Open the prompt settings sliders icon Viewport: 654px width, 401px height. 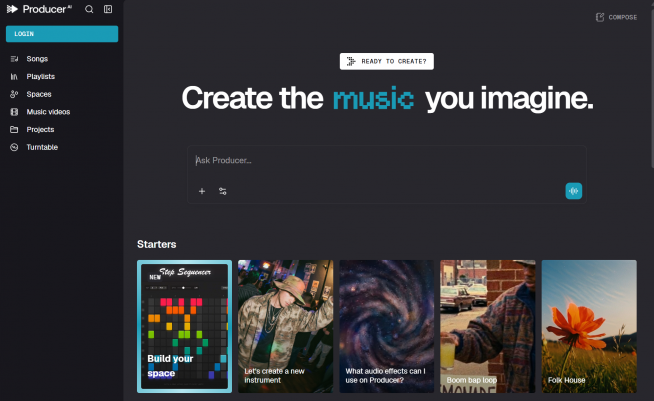click(x=223, y=191)
